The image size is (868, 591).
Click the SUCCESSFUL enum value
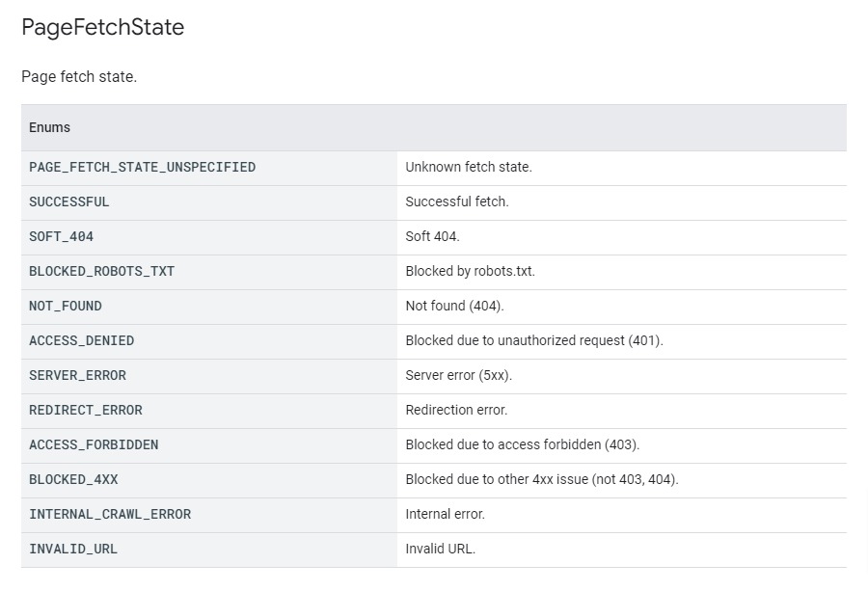pos(69,201)
